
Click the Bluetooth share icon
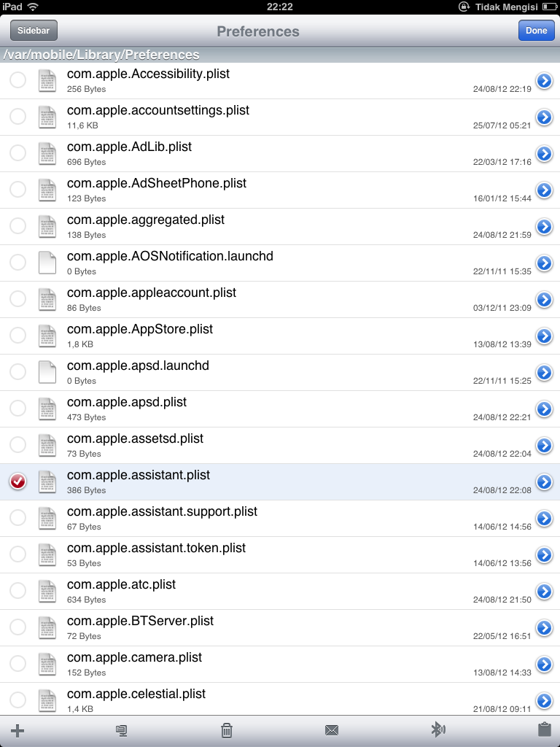437,729
